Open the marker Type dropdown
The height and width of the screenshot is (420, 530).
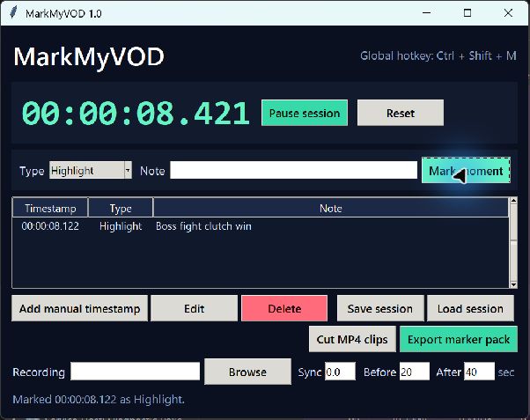[91, 170]
